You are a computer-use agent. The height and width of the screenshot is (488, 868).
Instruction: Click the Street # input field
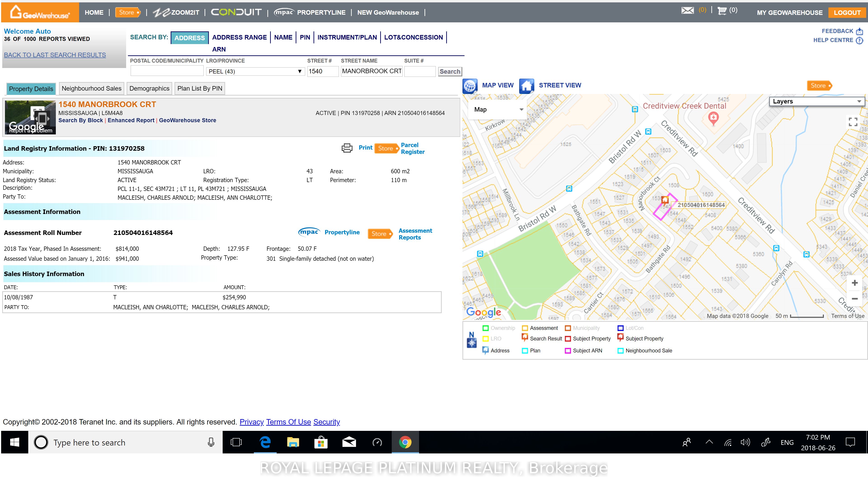(323, 71)
